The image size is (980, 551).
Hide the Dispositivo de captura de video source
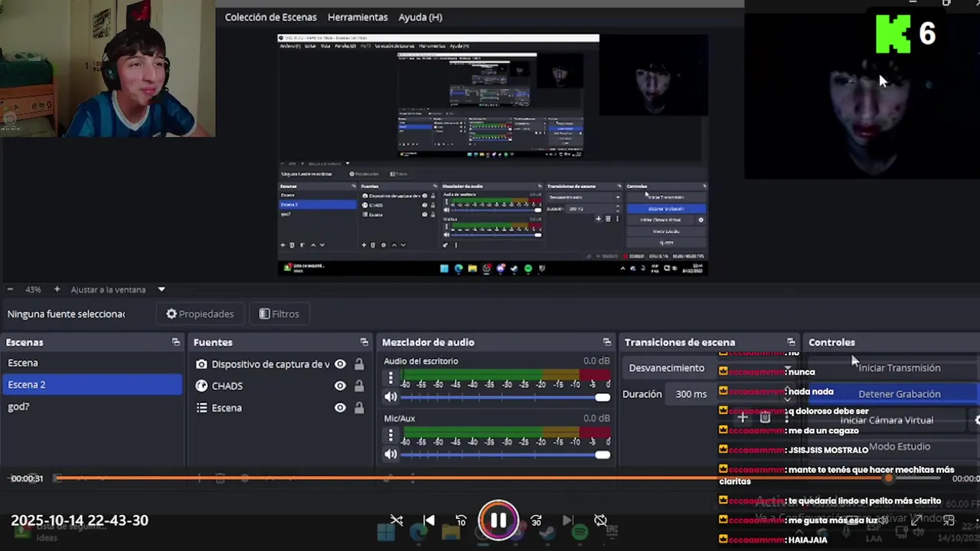[x=340, y=364]
